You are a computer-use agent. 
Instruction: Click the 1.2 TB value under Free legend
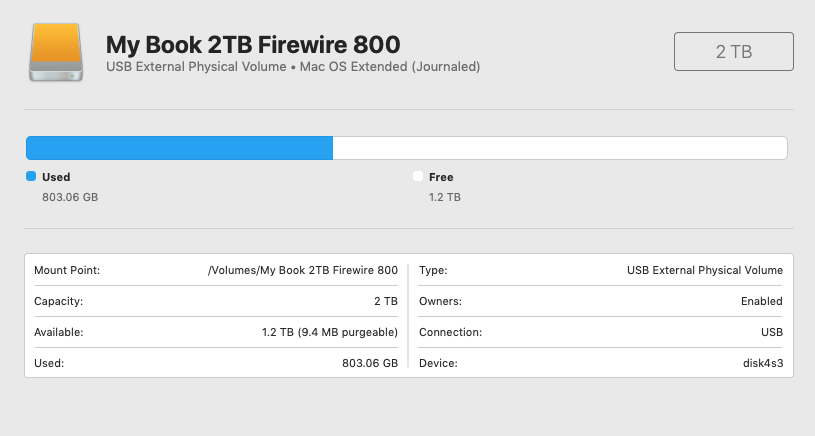tap(444, 197)
